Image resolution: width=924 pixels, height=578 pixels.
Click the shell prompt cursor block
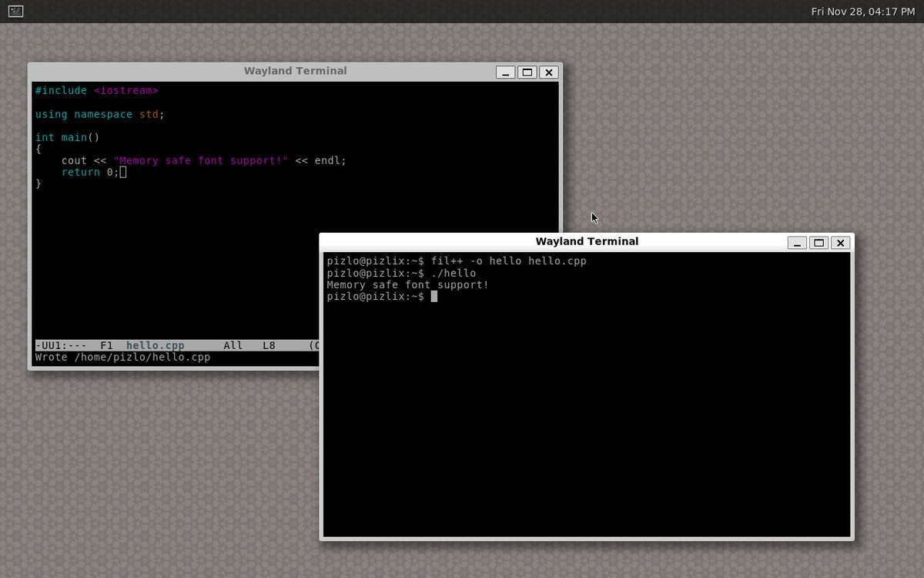click(434, 297)
